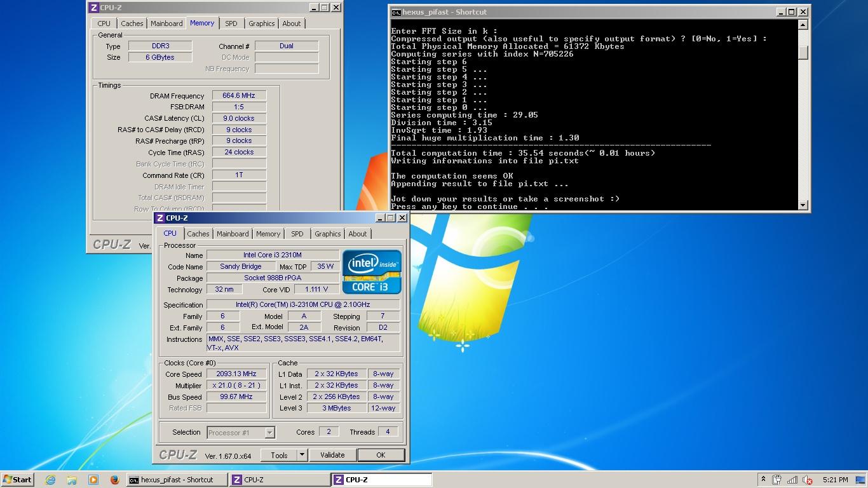Open SPD tab in back CPU-Z window

(x=231, y=24)
